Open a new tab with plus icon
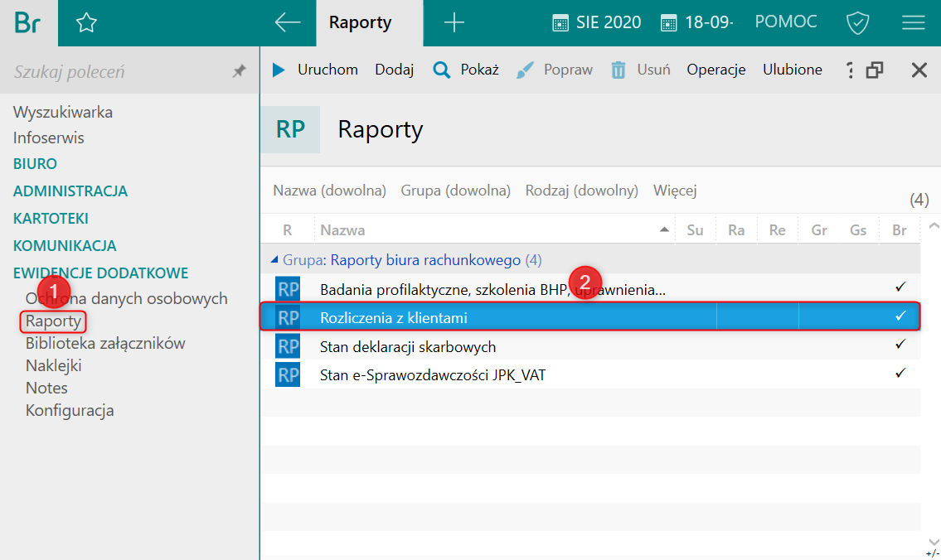The width and height of the screenshot is (941, 560). (454, 23)
